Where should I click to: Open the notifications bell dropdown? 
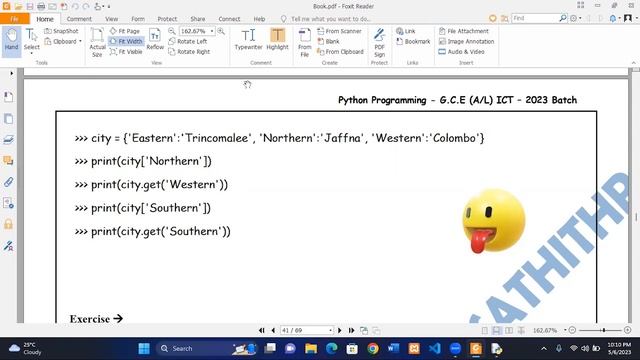(615, 18)
